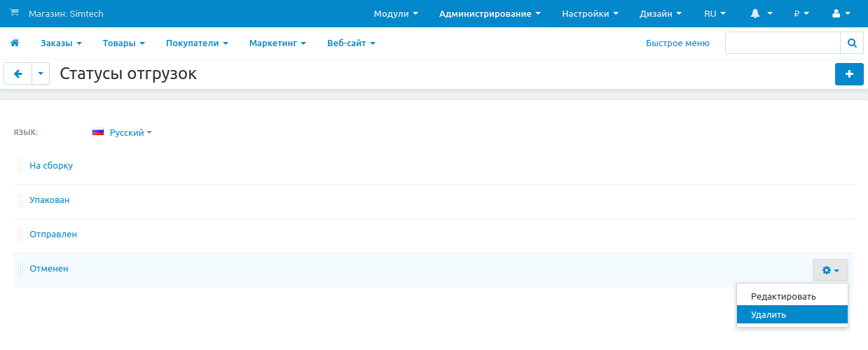Expand the dropdown arrow beside the back button

click(x=41, y=74)
